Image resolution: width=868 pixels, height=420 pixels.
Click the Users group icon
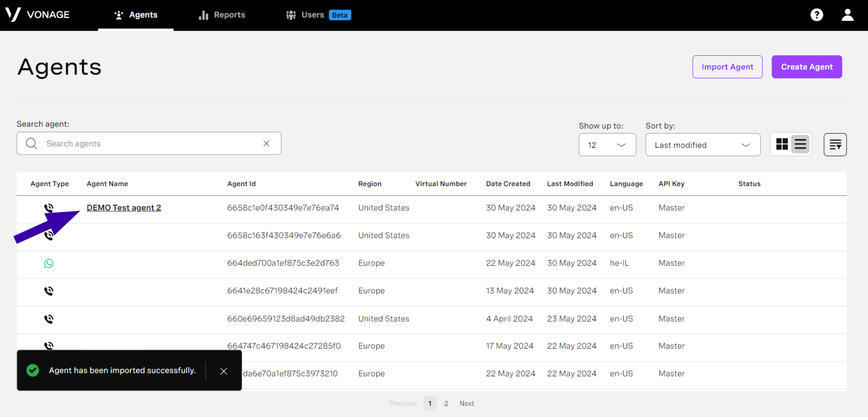pyautogui.click(x=290, y=14)
